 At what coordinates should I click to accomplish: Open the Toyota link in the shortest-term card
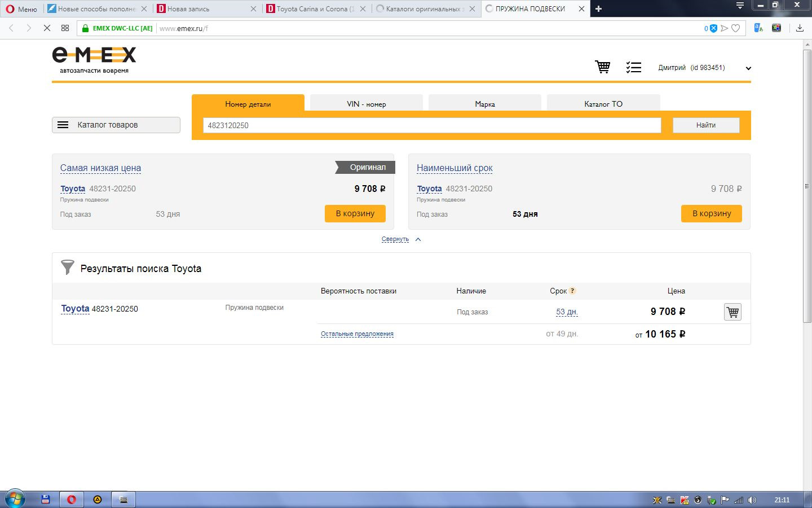tap(429, 189)
